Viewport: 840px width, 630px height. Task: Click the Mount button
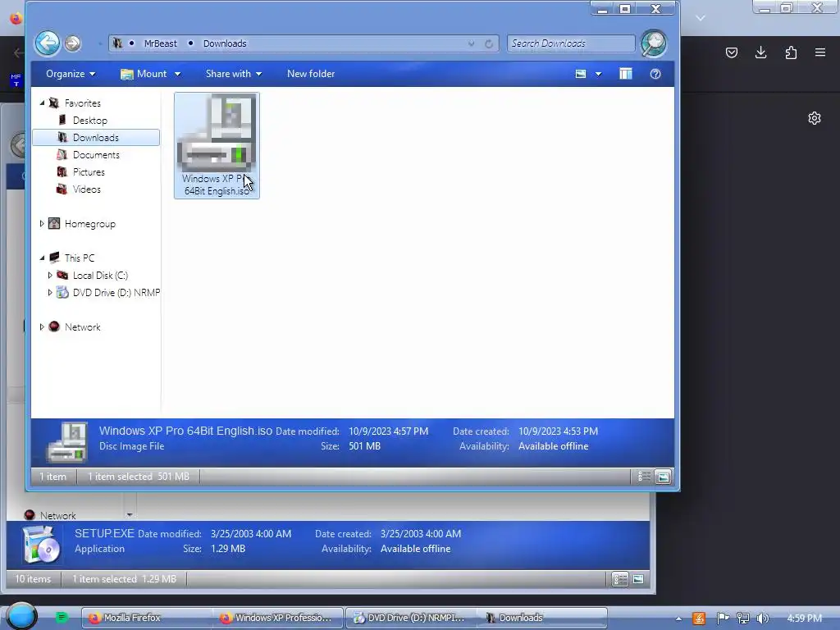click(x=144, y=74)
